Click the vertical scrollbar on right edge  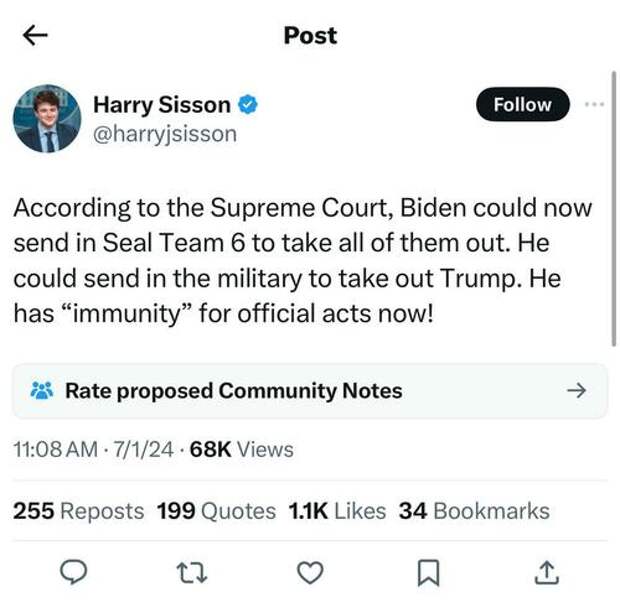click(614, 209)
